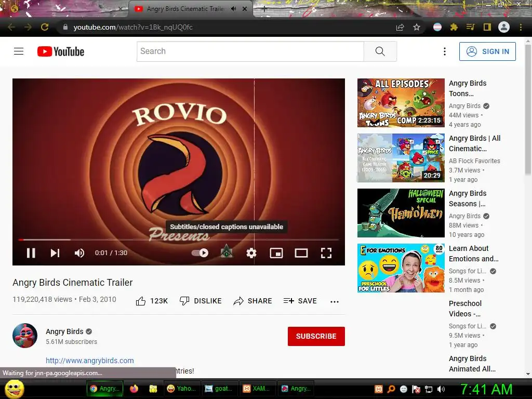
Task: Click the 7:41 AM taskbar clock
Action: [486, 389]
